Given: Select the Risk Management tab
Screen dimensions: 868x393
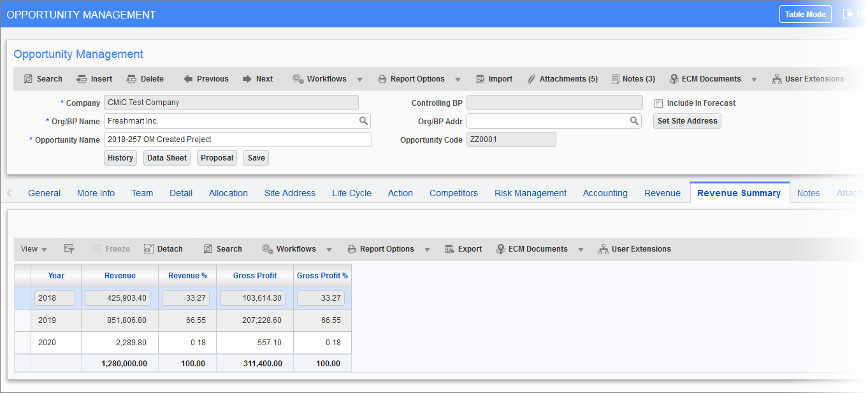Looking at the screenshot, I should pyautogui.click(x=530, y=193).
